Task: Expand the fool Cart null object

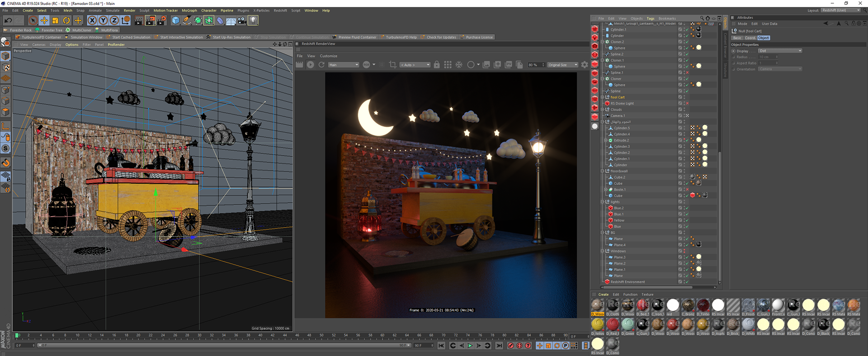Action: click(602, 97)
